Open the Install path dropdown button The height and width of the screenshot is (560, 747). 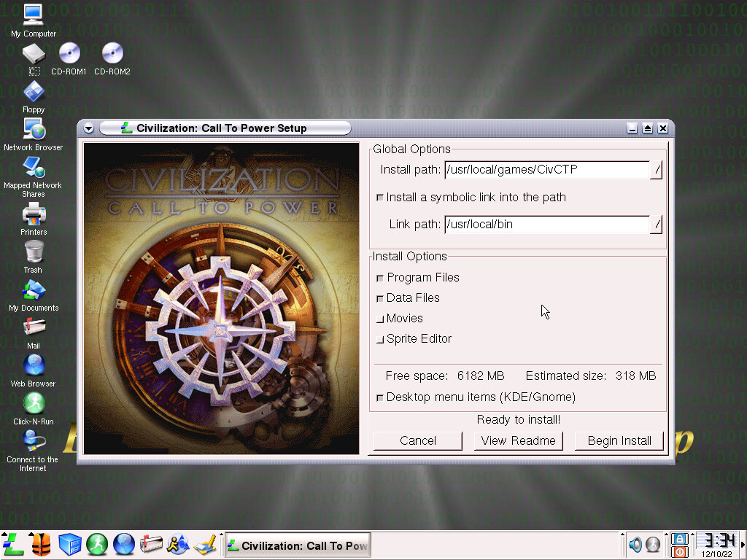(656, 170)
